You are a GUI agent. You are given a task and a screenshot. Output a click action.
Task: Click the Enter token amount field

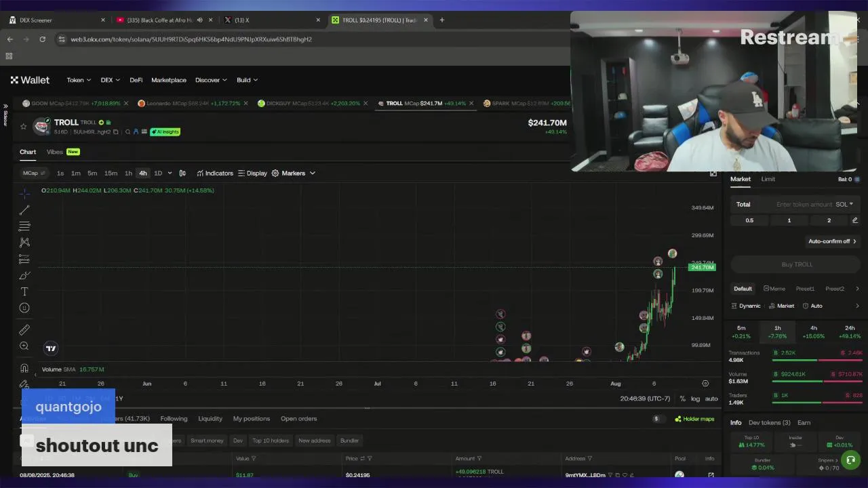(804, 204)
